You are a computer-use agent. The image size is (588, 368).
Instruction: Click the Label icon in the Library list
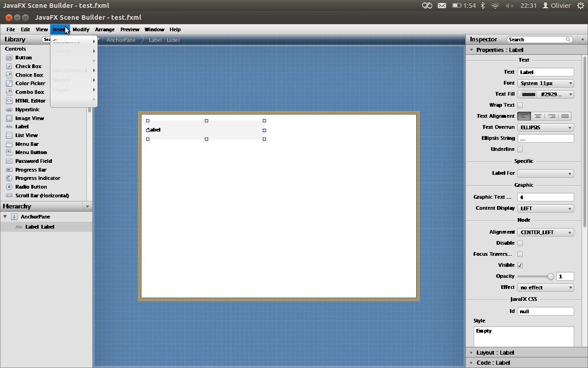click(9, 126)
